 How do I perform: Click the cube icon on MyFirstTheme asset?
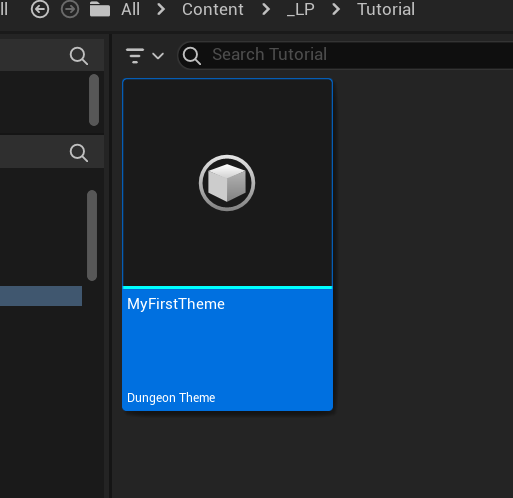coord(227,183)
